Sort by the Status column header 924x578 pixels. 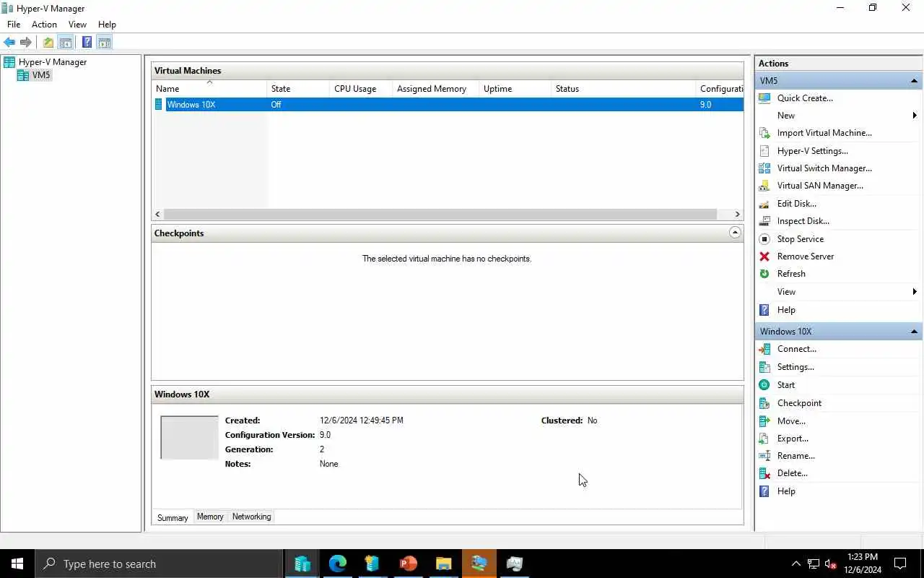pos(624,89)
